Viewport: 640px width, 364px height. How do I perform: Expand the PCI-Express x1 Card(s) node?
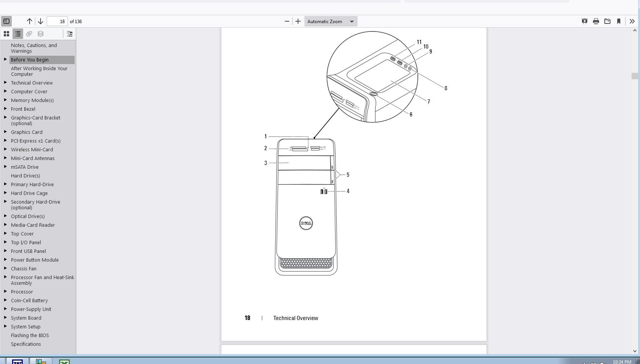5,141
